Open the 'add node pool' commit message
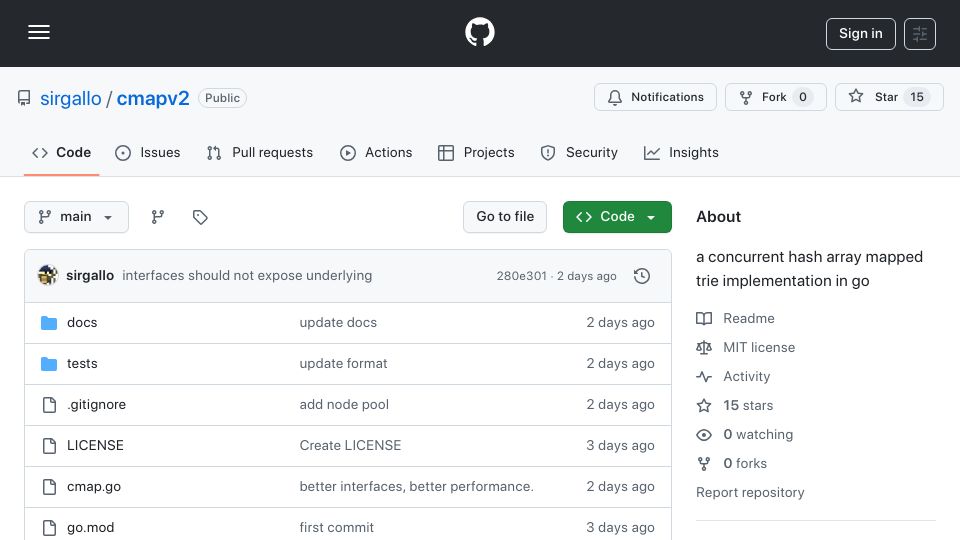Image resolution: width=960 pixels, height=540 pixels. pyautogui.click(x=344, y=405)
